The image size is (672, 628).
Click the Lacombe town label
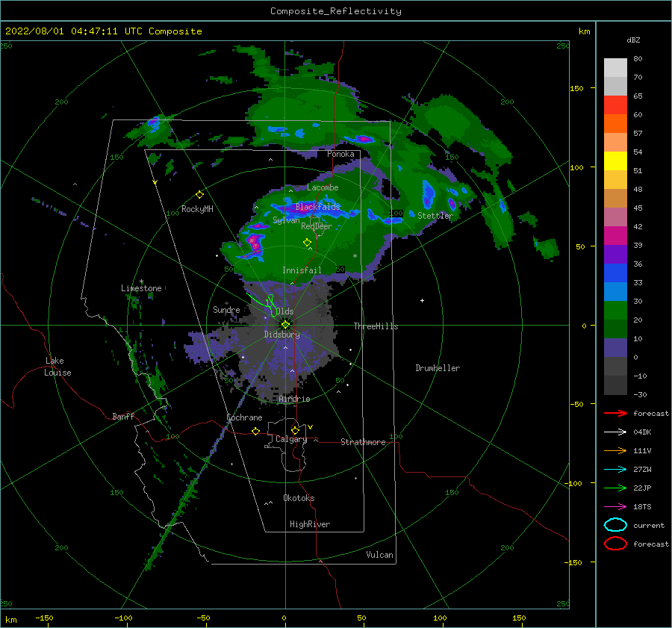tap(323, 187)
